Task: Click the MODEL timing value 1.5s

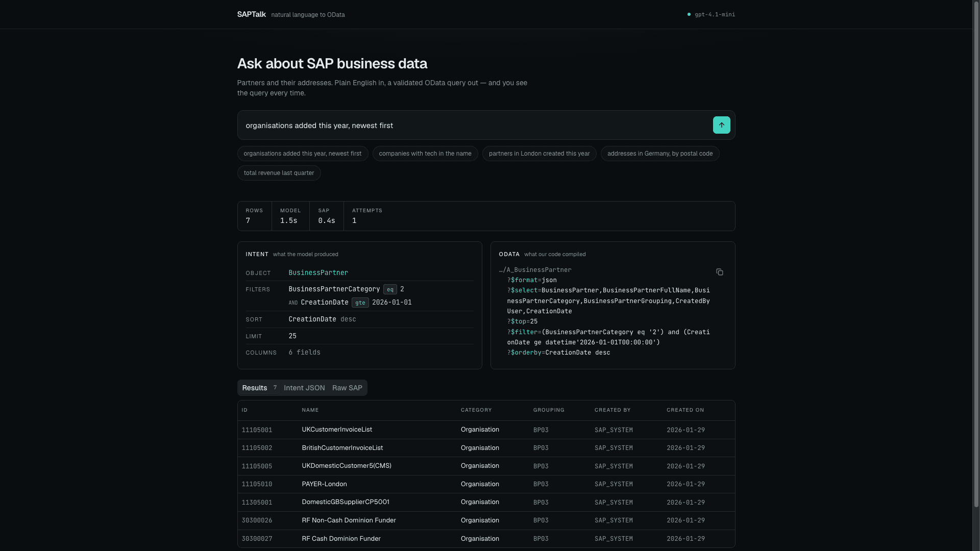Action: coord(288,221)
